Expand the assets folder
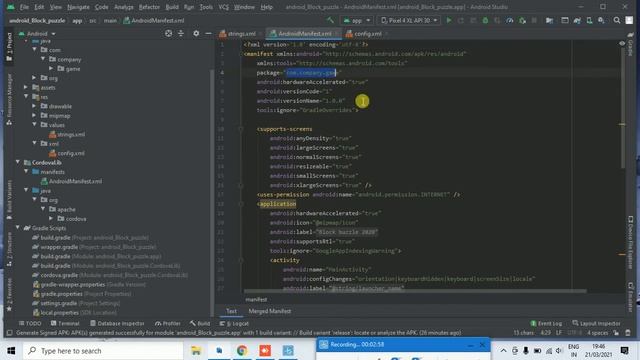 click(x=26, y=87)
